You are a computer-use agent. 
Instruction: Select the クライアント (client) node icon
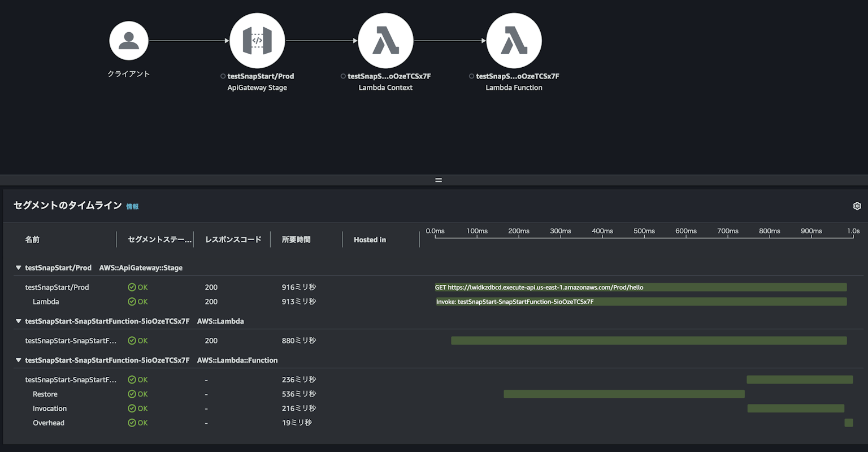click(x=128, y=40)
